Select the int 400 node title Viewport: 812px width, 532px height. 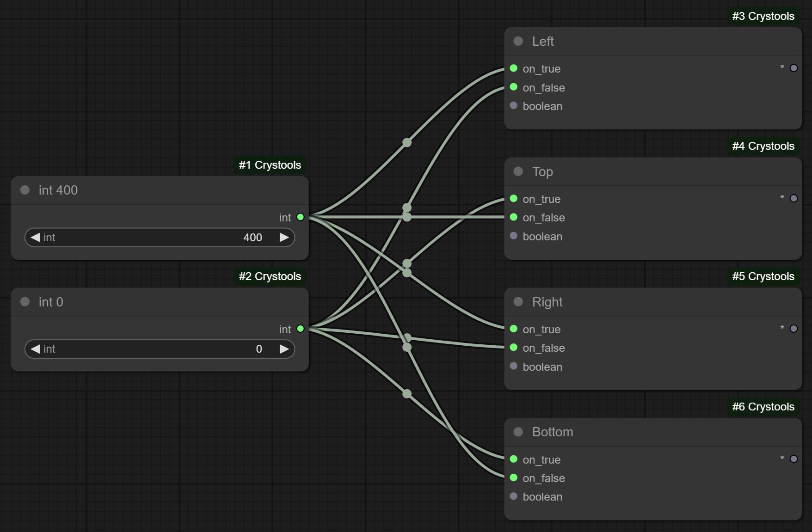click(x=58, y=190)
